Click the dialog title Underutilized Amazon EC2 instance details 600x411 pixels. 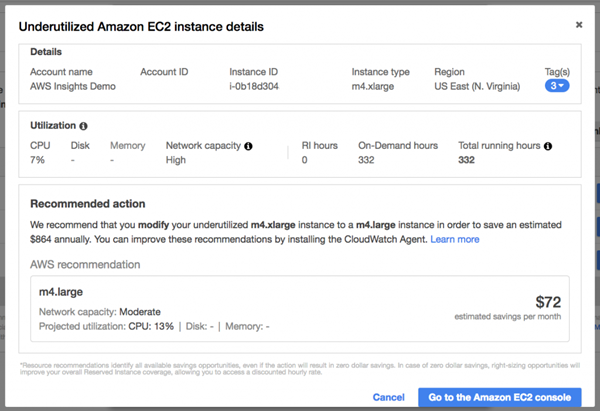click(141, 27)
